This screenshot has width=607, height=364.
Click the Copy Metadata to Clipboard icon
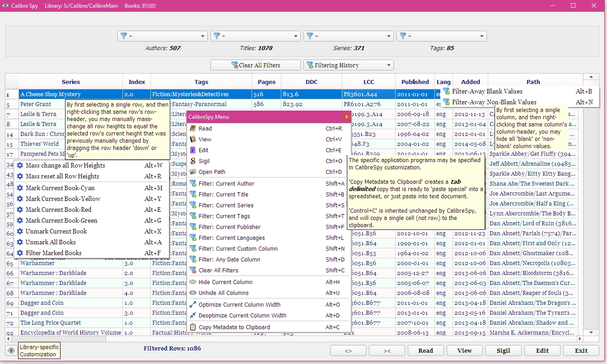193,327
